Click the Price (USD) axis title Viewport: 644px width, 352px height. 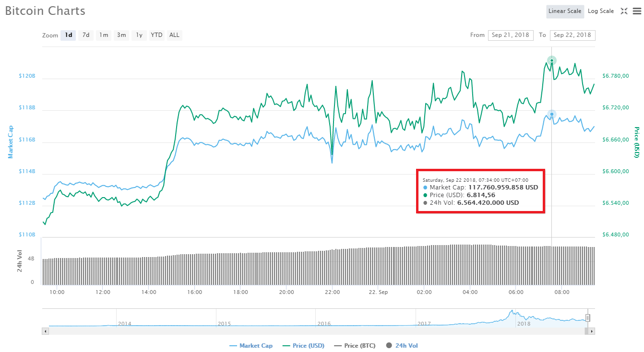(636, 142)
